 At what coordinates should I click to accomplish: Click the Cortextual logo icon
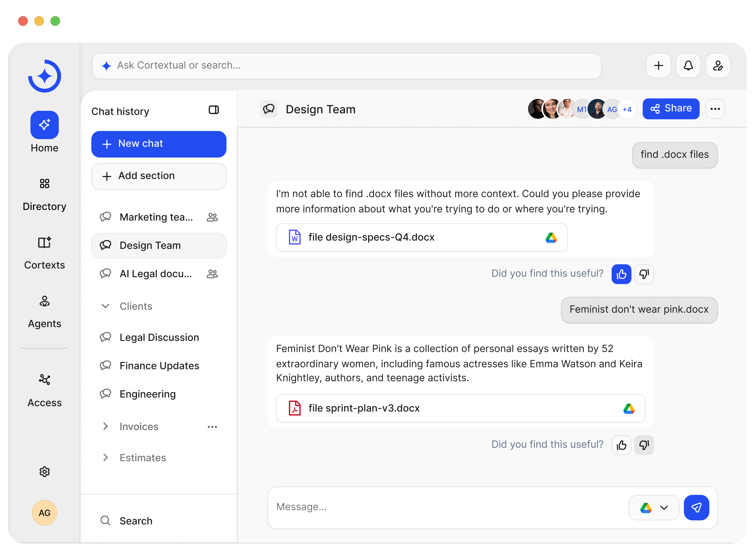44,76
